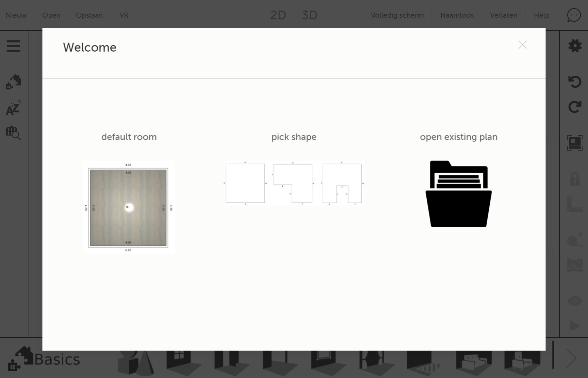Image resolution: width=588 pixels, height=378 pixels.
Task: Open the Help menu
Action: click(541, 15)
